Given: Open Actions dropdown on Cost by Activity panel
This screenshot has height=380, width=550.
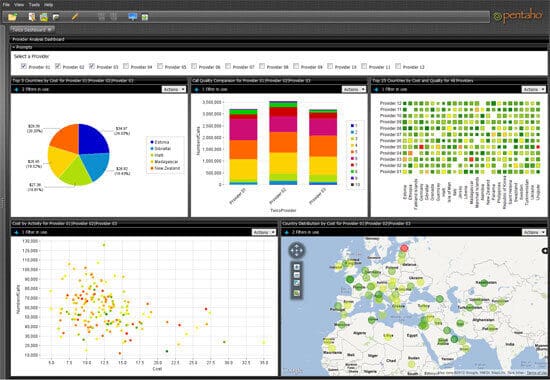Looking at the screenshot, I should click(x=264, y=232).
